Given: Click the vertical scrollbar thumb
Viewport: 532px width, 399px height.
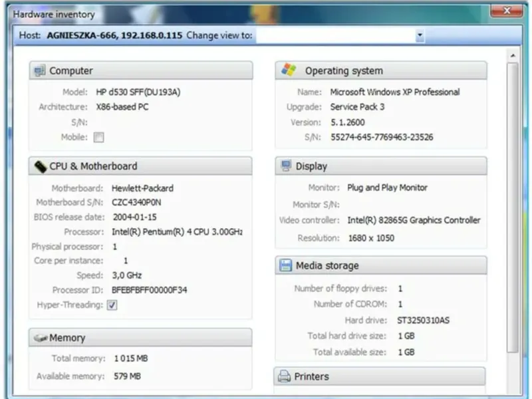Looking at the screenshot, I should [x=513, y=207].
